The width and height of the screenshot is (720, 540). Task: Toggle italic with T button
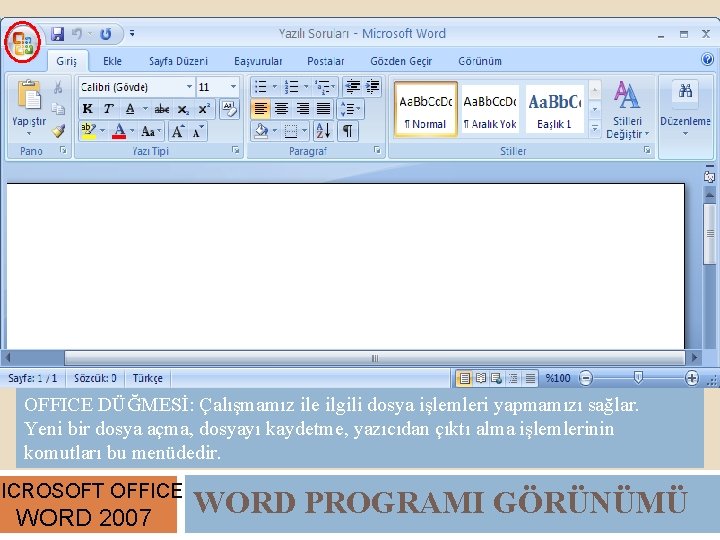click(x=108, y=109)
